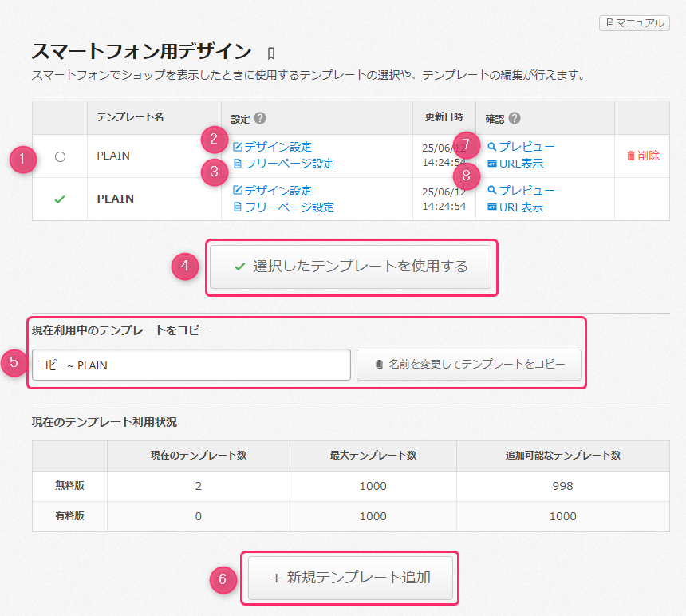Click the コピー ~ PLAIN name input field
This screenshot has width=686, height=616.
[191, 364]
